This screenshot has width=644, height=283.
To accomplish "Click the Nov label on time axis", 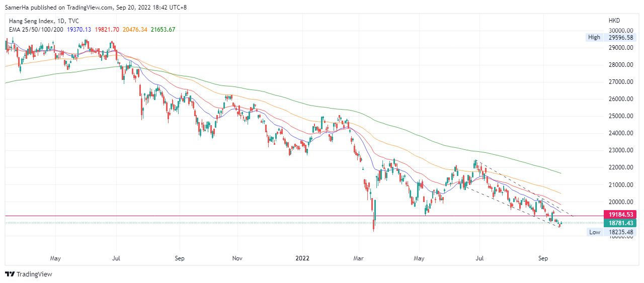I will coord(238,259).
